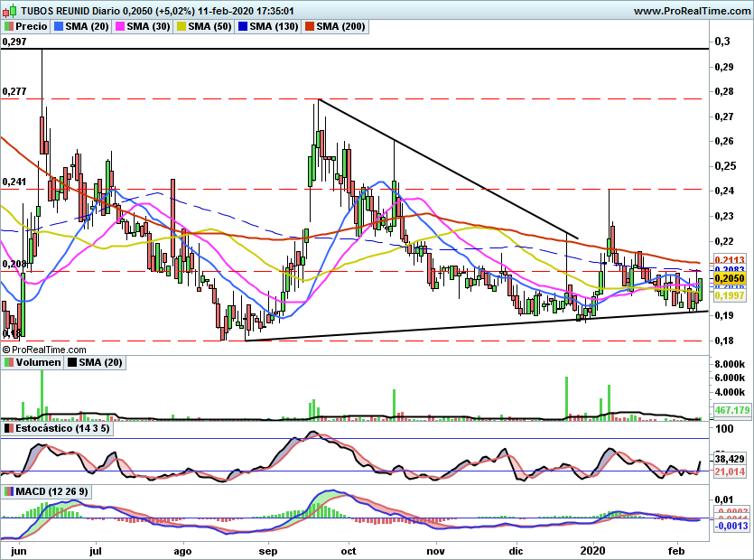Click the 0,297 resistance level label

click(14, 42)
